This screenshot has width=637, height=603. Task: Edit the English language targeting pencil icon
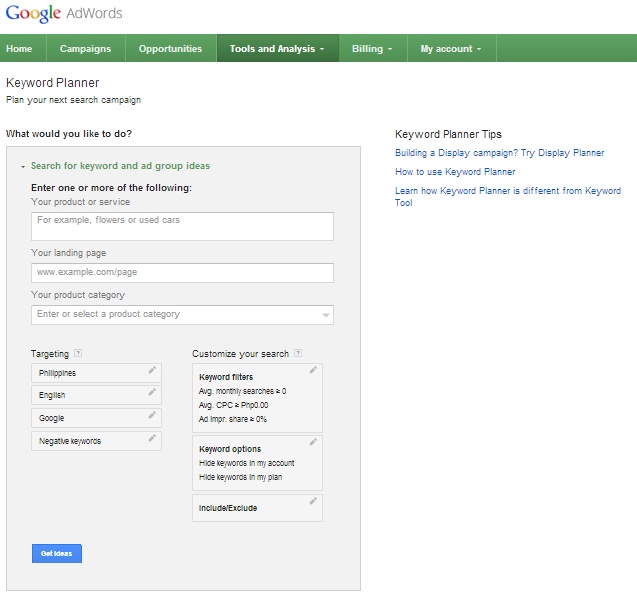coord(152,392)
